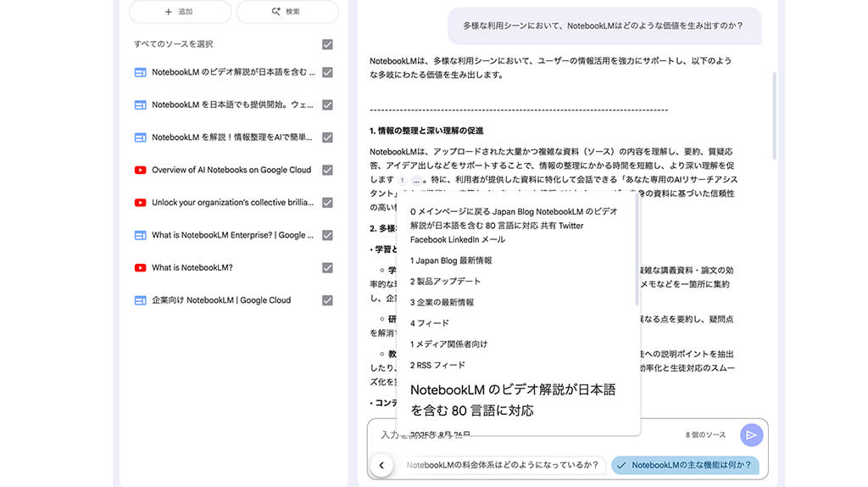Click document icon of NotebookLM を日本語でも提供開始

coord(140,104)
